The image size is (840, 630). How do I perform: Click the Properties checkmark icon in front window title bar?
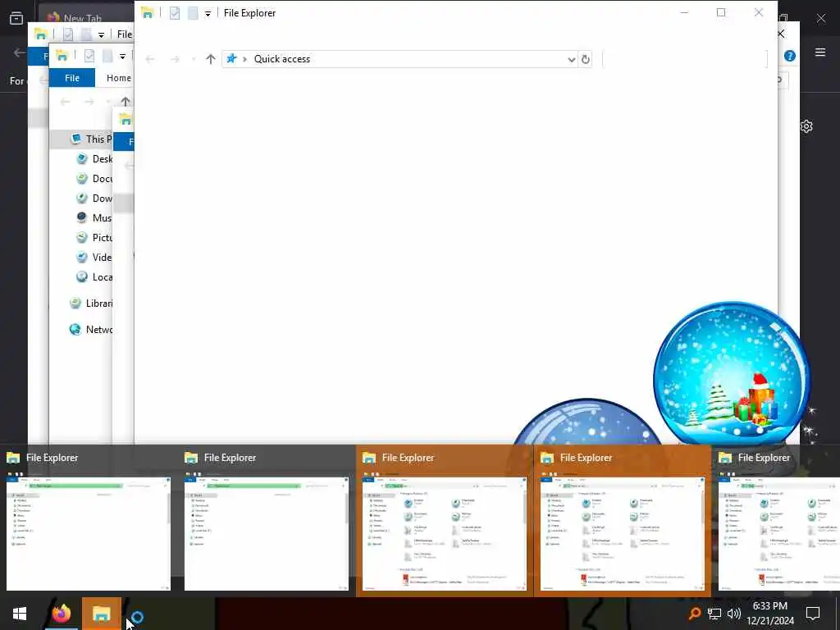point(175,13)
